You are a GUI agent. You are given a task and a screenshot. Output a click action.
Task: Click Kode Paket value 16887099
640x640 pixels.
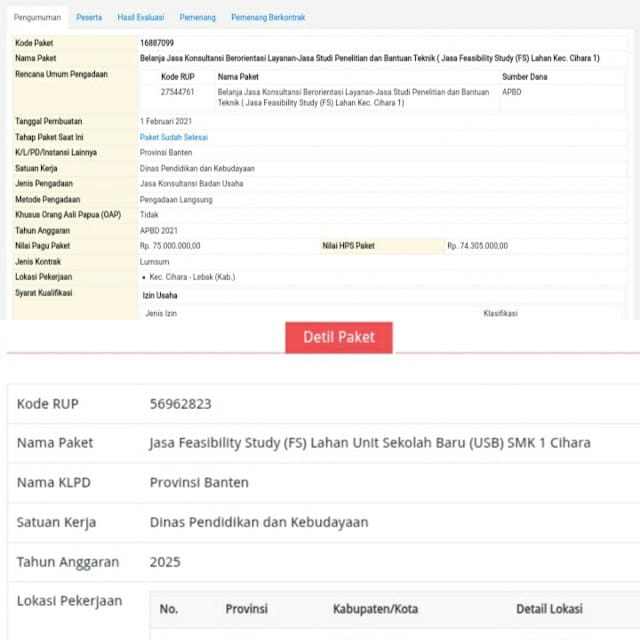(157, 44)
